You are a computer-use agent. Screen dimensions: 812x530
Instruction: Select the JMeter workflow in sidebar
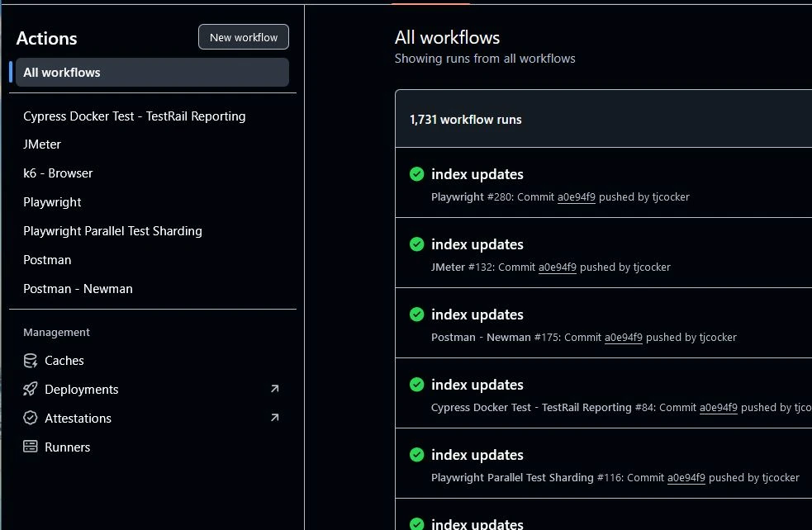coord(42,144)
